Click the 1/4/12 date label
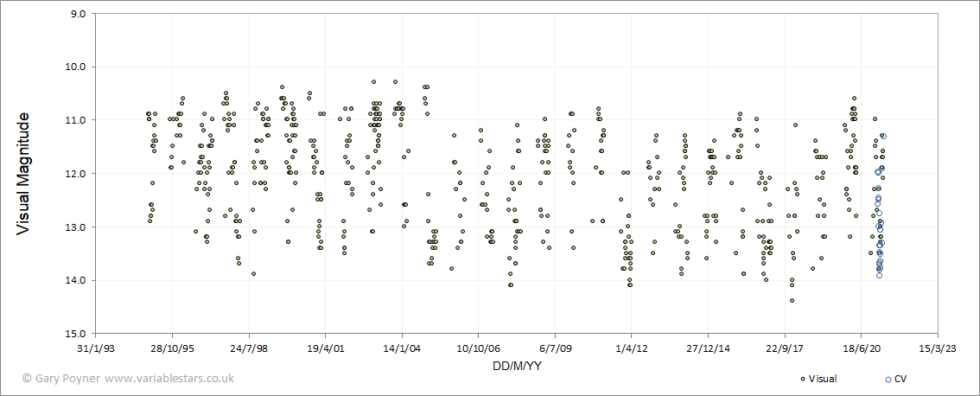980x396 pixels. click(632, 348)
